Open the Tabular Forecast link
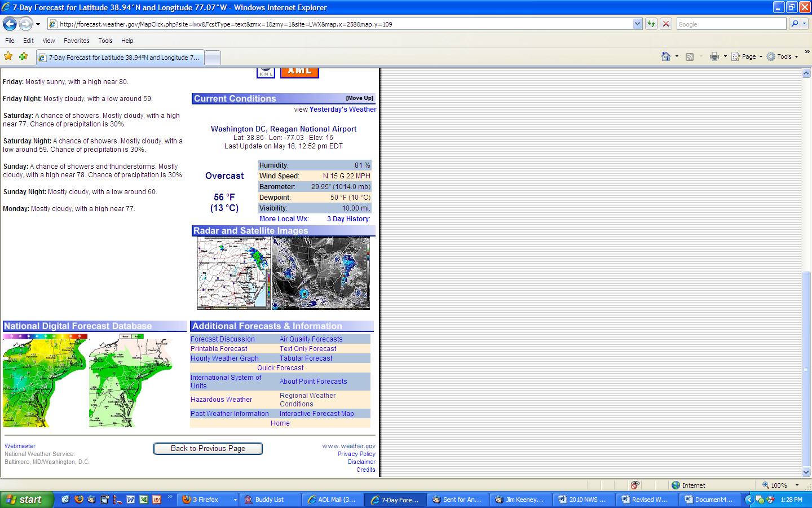Viewport: 812px width, 508px height. (x=306, y=358)
